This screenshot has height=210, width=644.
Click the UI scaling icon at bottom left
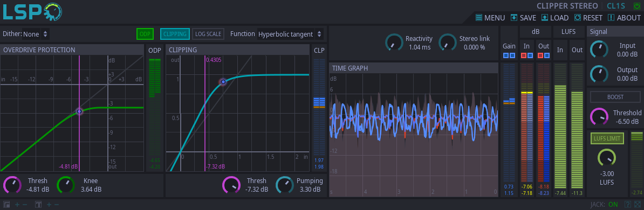[x=6, y=204]
